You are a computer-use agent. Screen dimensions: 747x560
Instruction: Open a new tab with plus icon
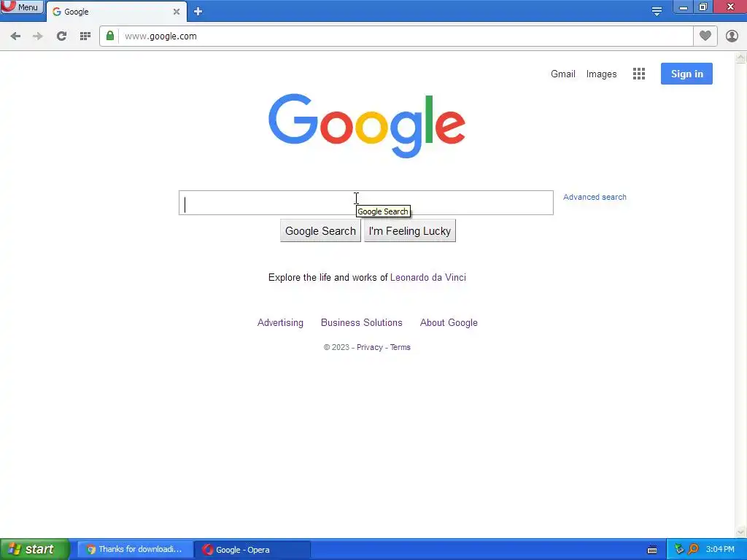pos(198,12)
